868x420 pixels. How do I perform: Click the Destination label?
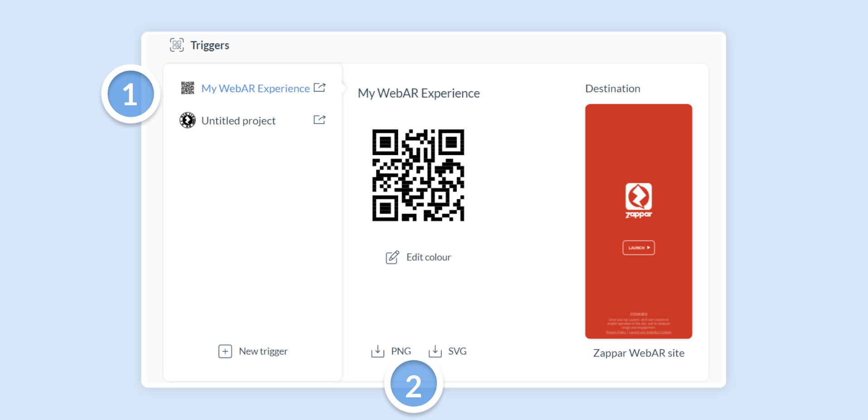[x=612, y=88]
